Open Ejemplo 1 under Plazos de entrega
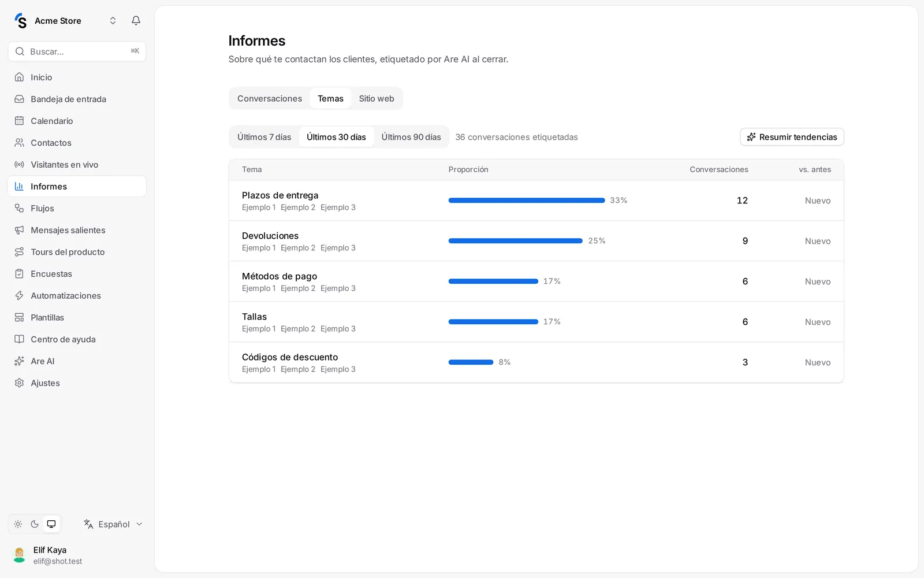 point(259,208)
